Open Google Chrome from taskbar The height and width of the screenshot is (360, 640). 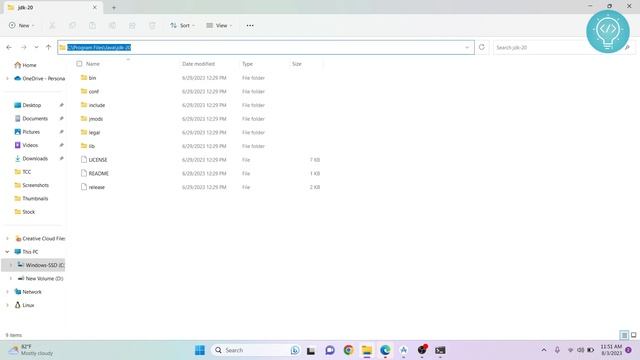(x=349, y=350)
